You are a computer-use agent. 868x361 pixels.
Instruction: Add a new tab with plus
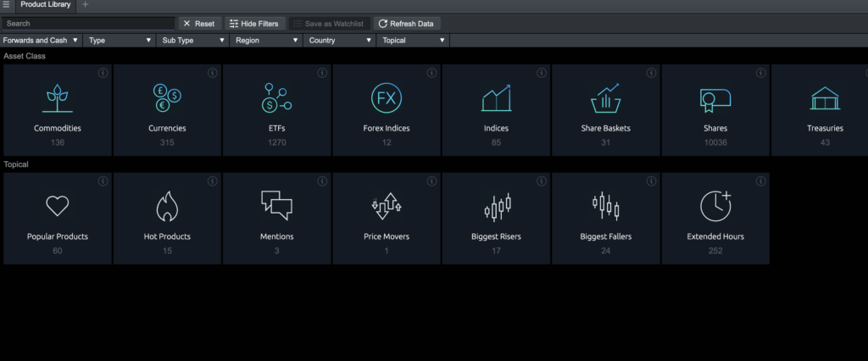click(x=85, y=5)
